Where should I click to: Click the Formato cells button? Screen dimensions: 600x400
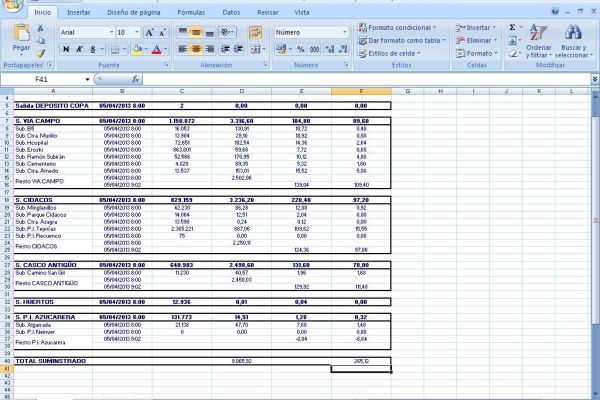476,53
